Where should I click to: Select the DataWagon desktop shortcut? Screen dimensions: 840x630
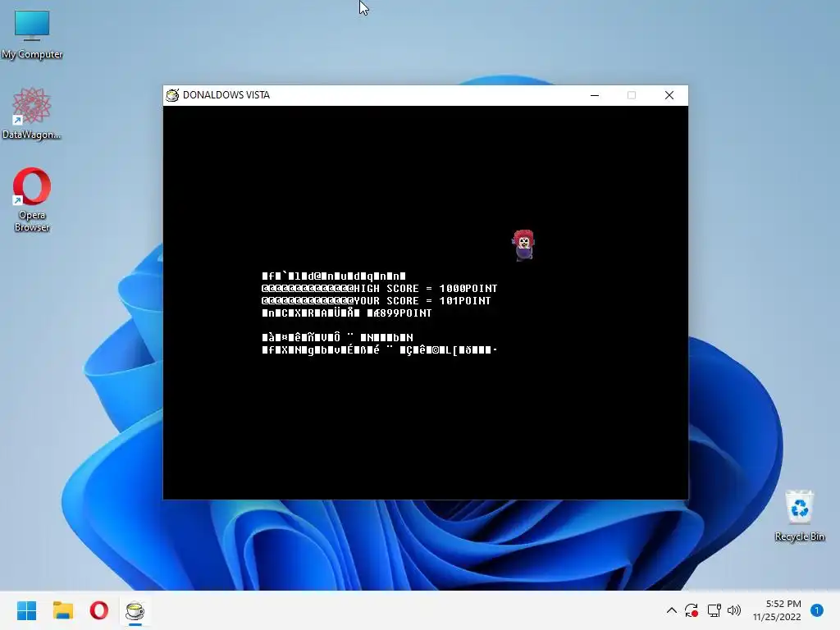click(x=32, y=113)
